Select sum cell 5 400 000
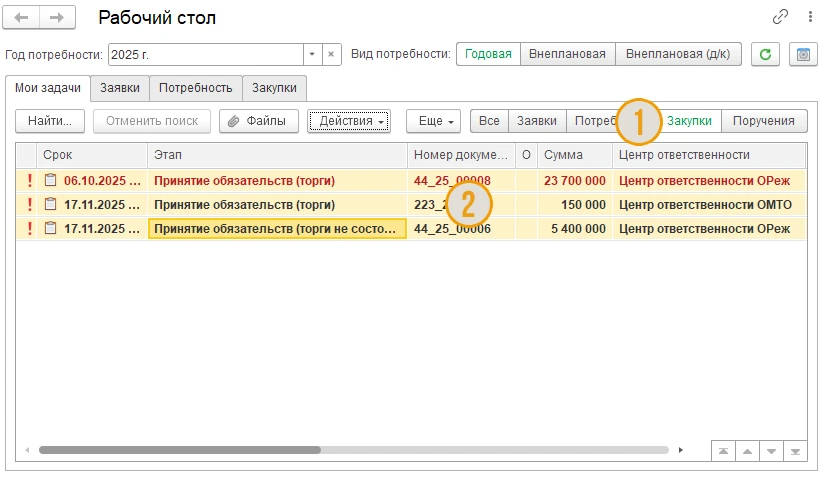The width and height of the screenshot is (825, 478). click(575, 229)
